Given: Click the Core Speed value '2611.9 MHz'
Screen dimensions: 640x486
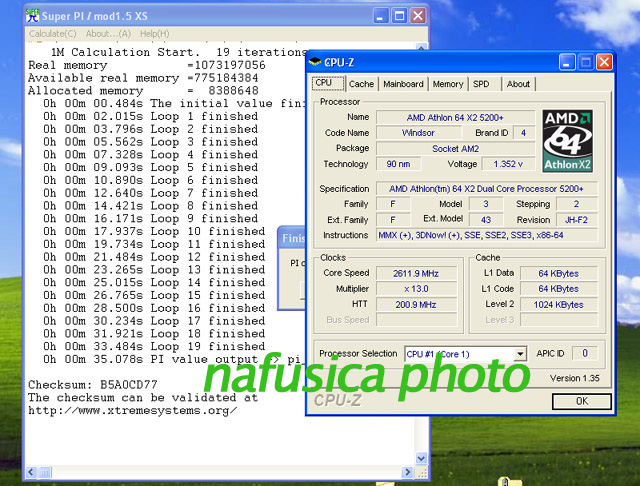Looking at the screenshot, I should 416,273.
